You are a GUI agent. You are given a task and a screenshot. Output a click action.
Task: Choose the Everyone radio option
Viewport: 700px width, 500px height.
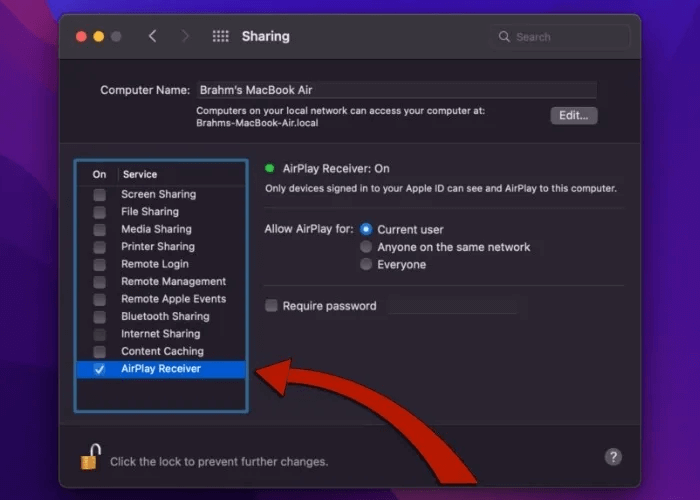[x=366, y=264]
